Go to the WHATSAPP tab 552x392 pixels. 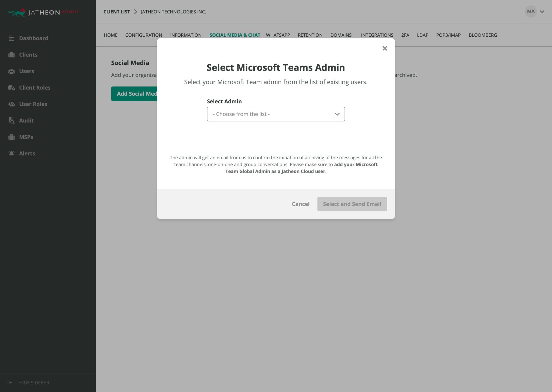point(278,35)
